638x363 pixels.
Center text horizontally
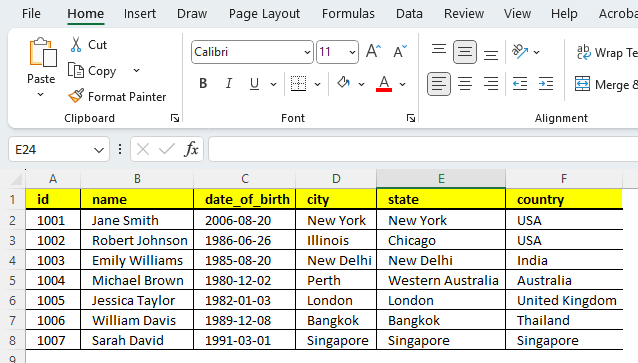(465, 84)
